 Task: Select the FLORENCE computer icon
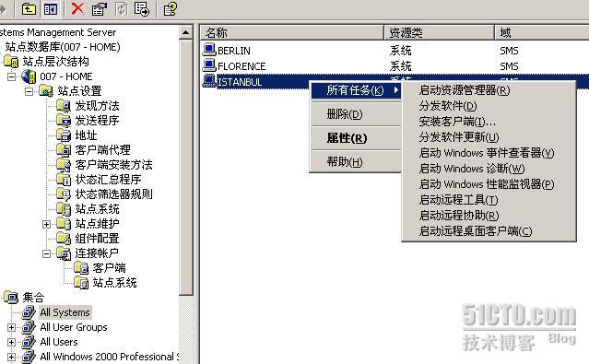[209, 65]
